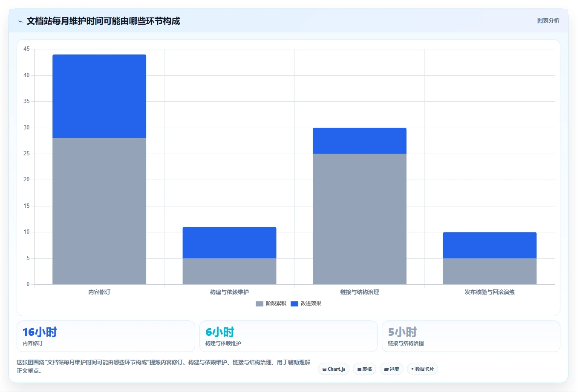This screenshot has width=577, height=392.
Task: Click the description paragraph below the cards
Action: (164, 366)
